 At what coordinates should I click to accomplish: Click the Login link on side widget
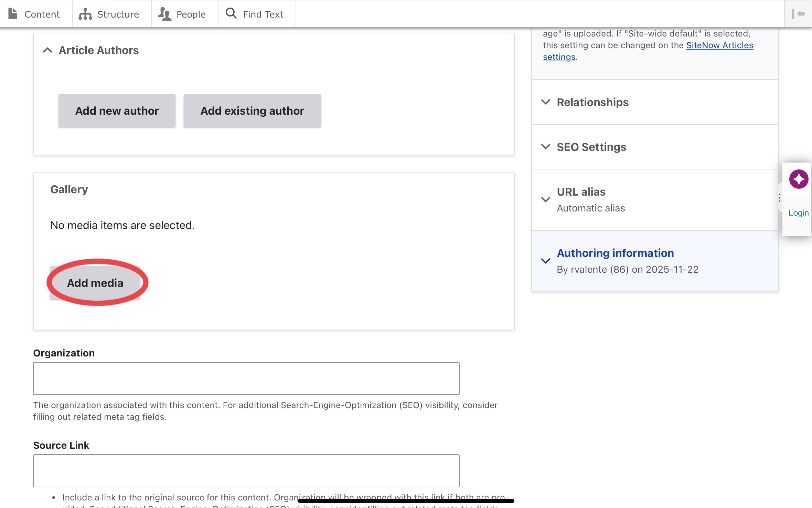click(x=798, y=213)
